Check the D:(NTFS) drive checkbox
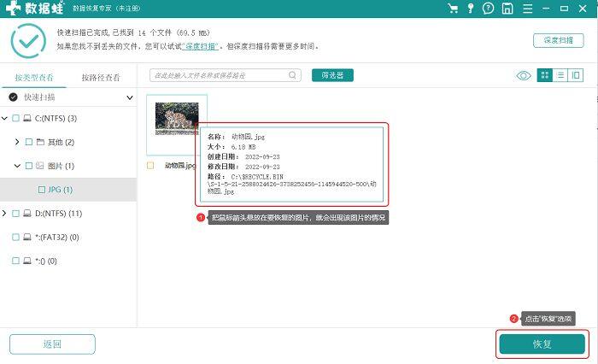The width and height of the screenshot is (598, 364). [x=15, y=214]
